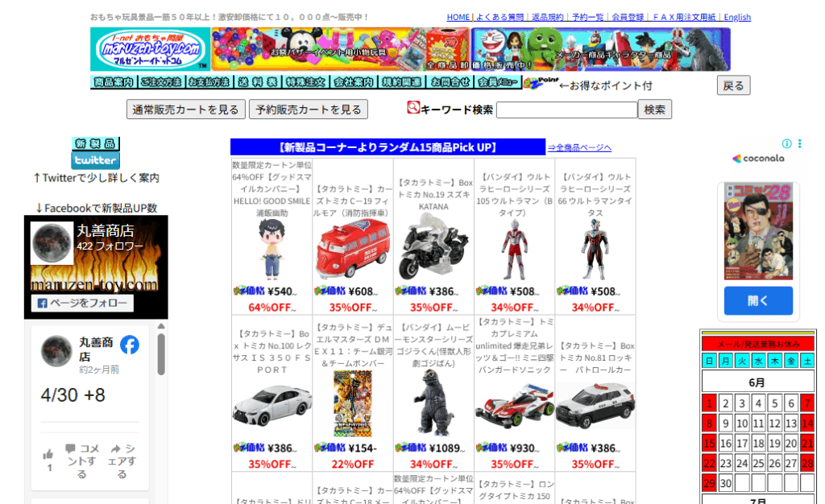Viewport: 825px width, 504px height.
Task: Open 規約関連 in the navigation bar
Action: click(401, 82)
